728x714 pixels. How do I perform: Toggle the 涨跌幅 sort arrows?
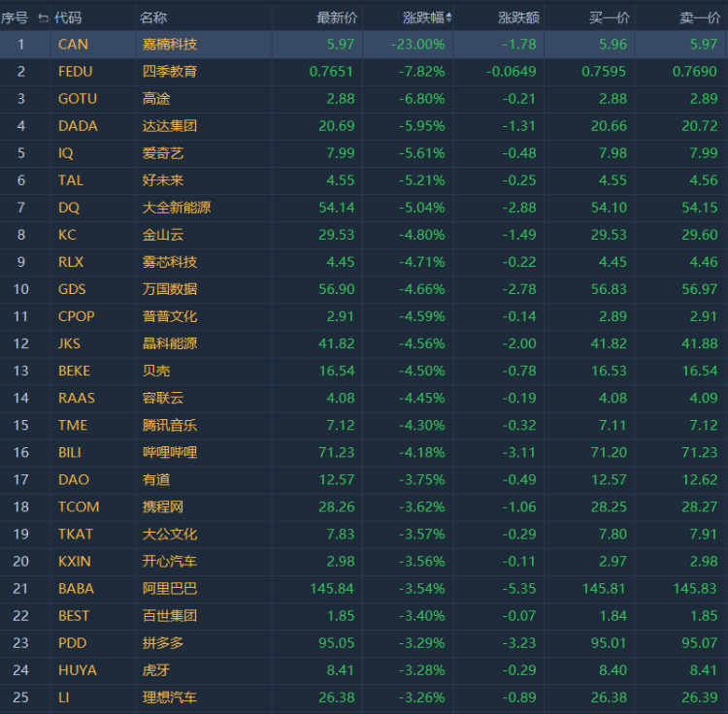(448, 18)
